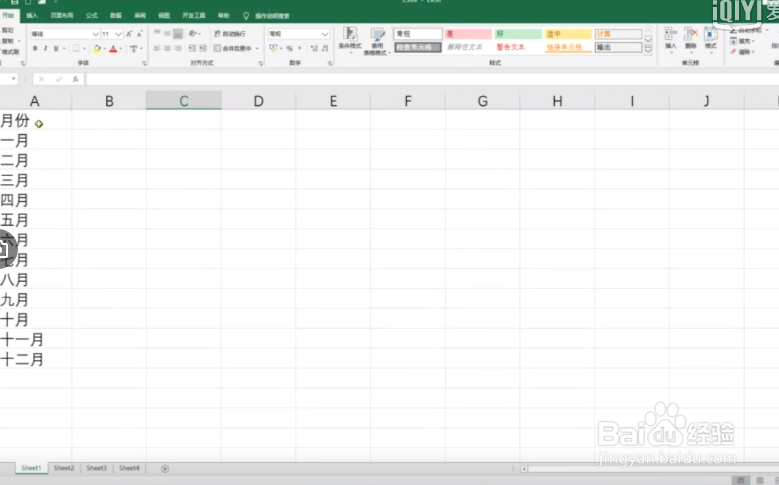The width and height of the screenshot is (779, 485).
Task: Select cell containing 十二月
Action: 36,359
